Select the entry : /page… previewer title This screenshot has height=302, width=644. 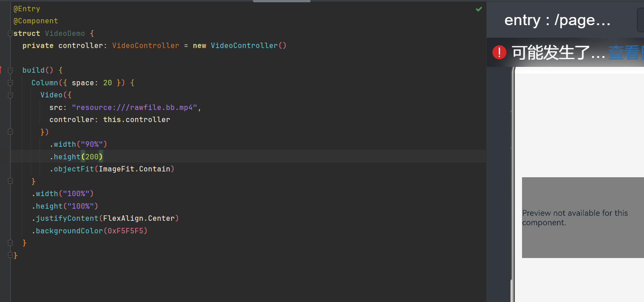[557, 20]
